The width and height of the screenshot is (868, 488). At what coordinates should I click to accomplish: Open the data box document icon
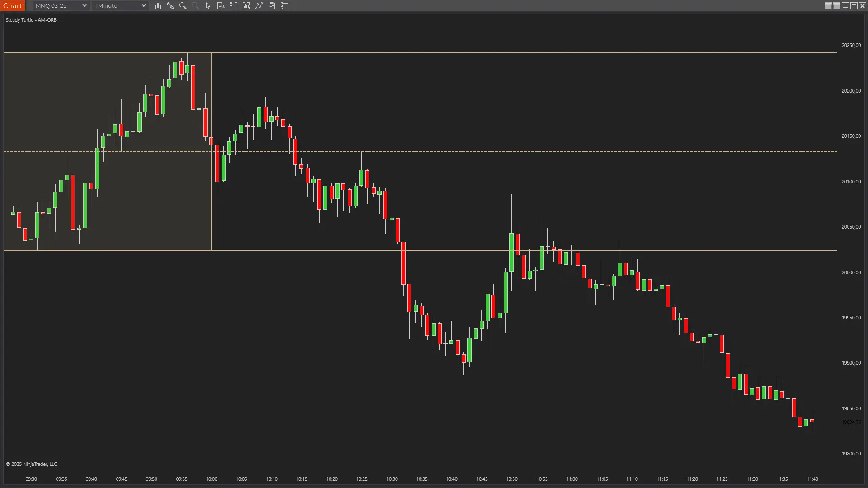(x=221, y=6)
